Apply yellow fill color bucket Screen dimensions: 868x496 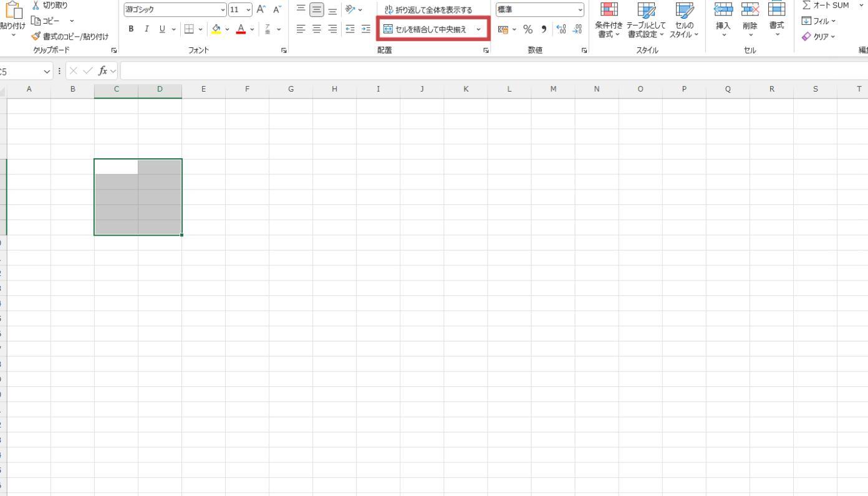point(216,29)
